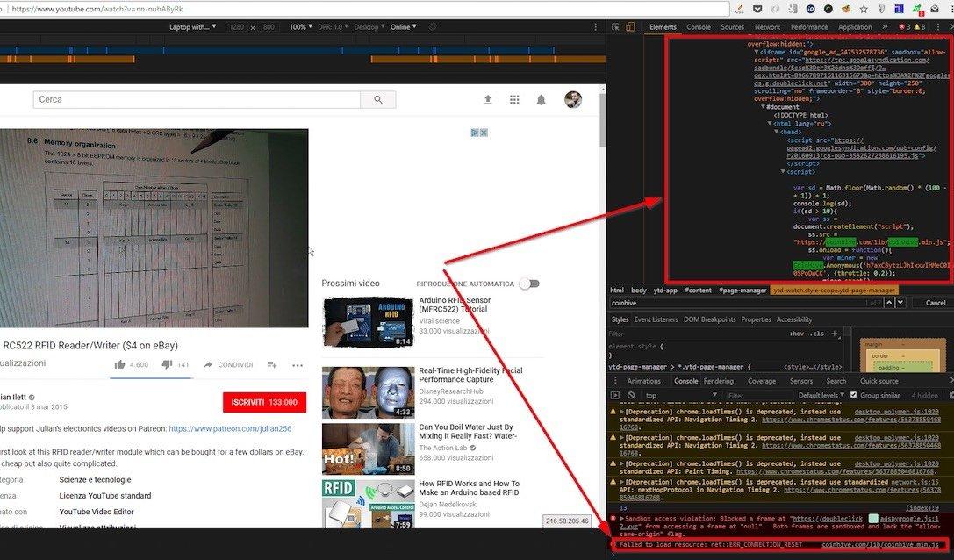Viewport: 954px width, 560px height.
Task: Toggle the Group similar checkbox
Action: (854, 395)
